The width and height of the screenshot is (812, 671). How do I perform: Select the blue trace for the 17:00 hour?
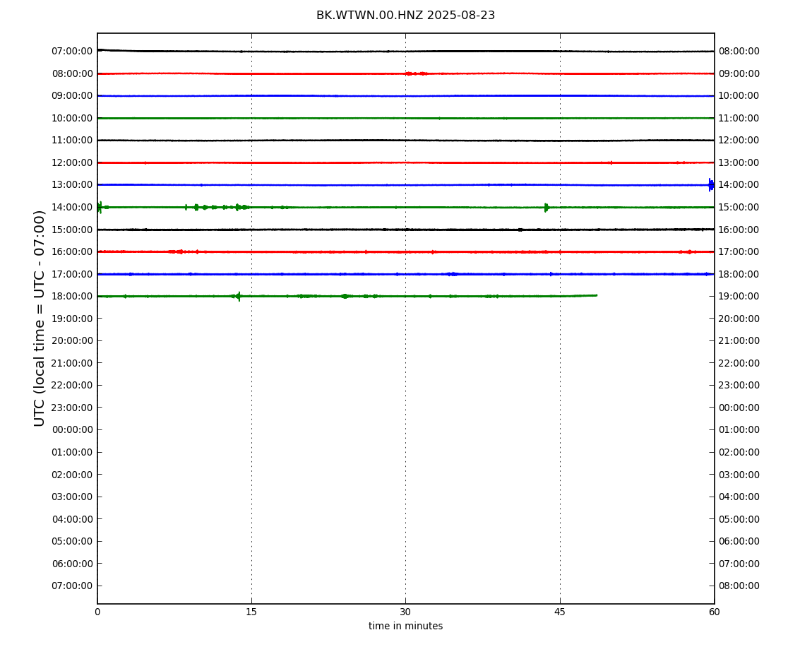click(405, 274)
